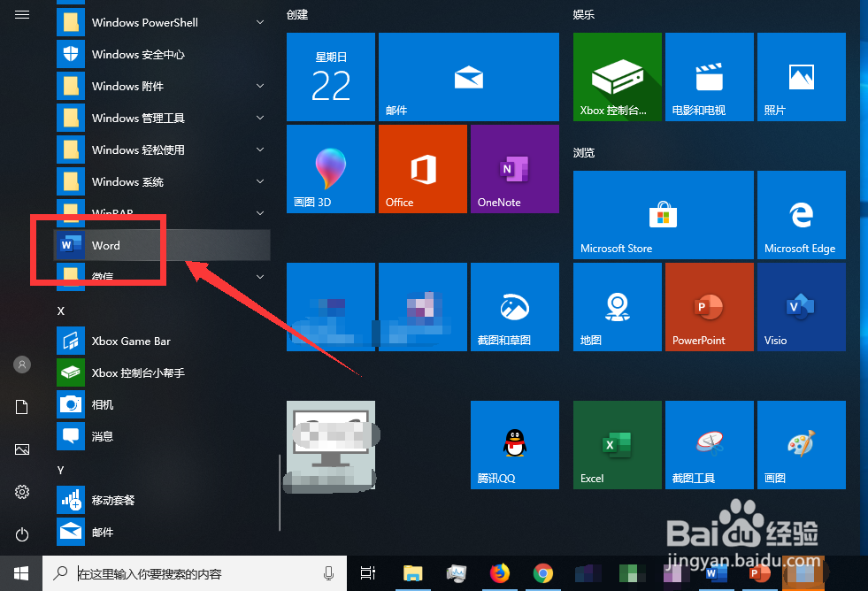This screenshot has height=591, width=868.
Task: Open Word from the app list
Action: point(162,245)
